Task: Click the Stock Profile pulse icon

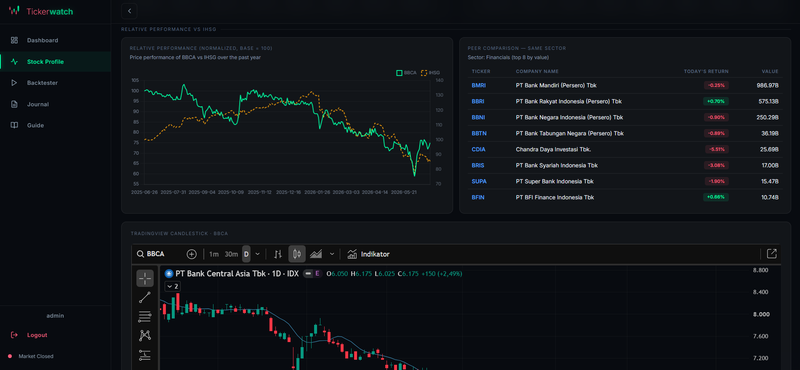Action: coord(14,62)
